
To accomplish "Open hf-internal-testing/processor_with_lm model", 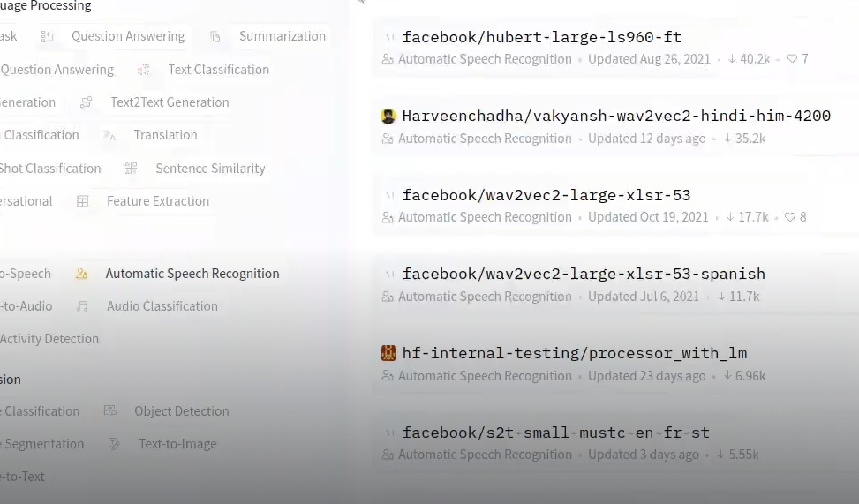I will [x=574, y=353].
